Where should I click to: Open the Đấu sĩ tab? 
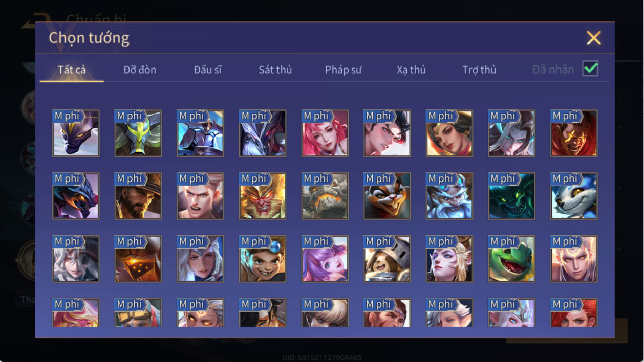pos(208,70)
